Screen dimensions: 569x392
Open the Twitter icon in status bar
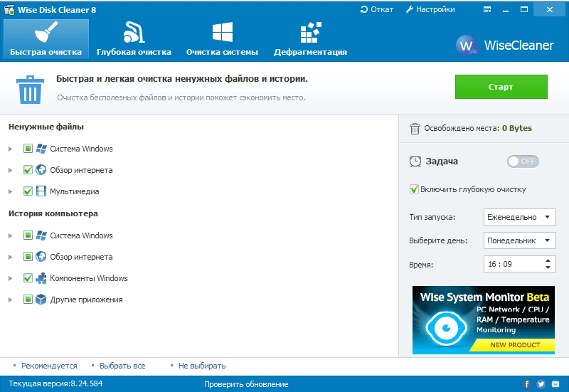click(541, 384)
